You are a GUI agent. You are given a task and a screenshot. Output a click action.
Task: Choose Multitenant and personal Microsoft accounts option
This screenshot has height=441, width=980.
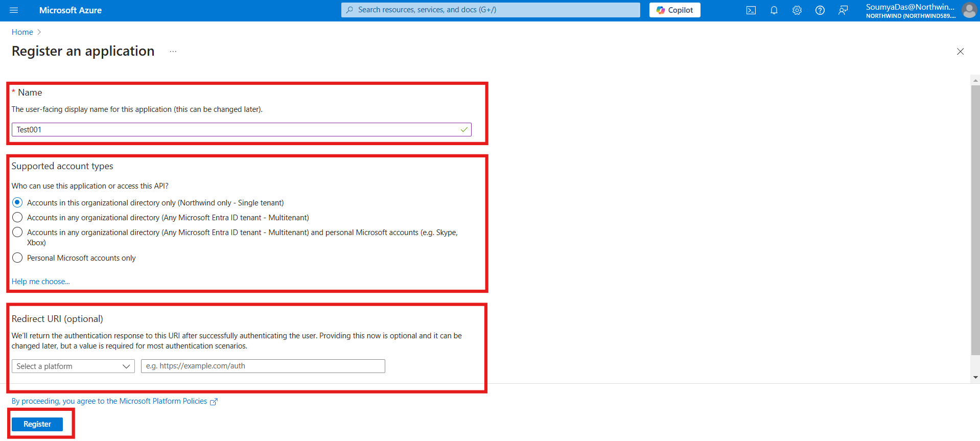17,232
